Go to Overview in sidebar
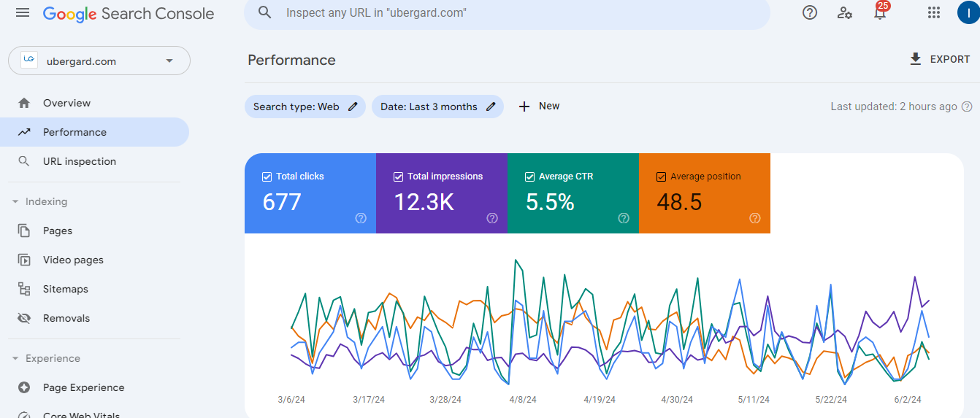The width and height of the screenshot is (980, 418). click(x=66, y=103)
